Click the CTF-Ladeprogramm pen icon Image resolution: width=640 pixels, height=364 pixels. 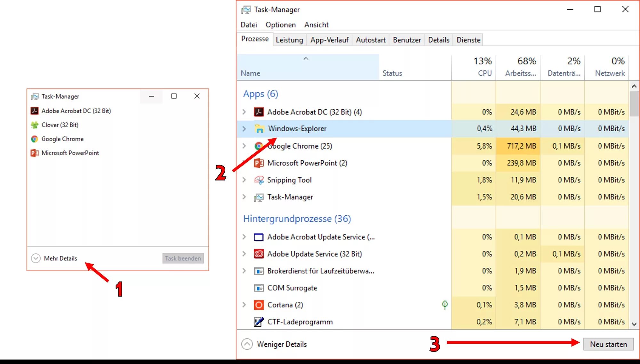pyautogui.click(x=259, y=322)
